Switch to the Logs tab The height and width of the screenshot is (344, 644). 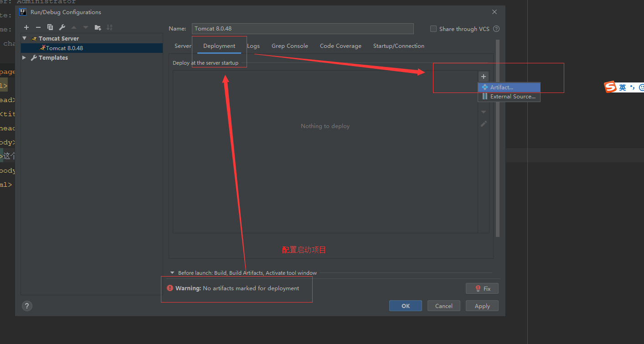point(253,46)
